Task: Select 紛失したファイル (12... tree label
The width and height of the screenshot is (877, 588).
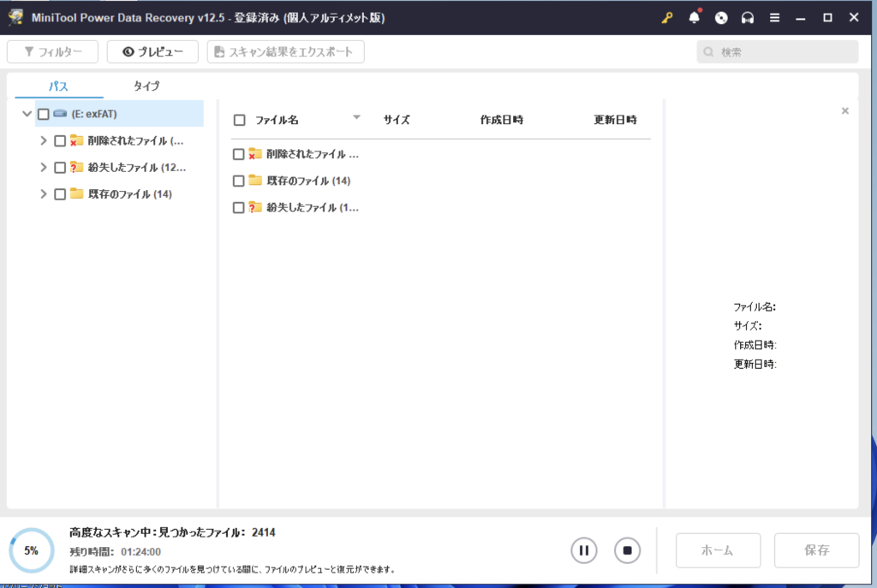Action: [x=136, y=168]
